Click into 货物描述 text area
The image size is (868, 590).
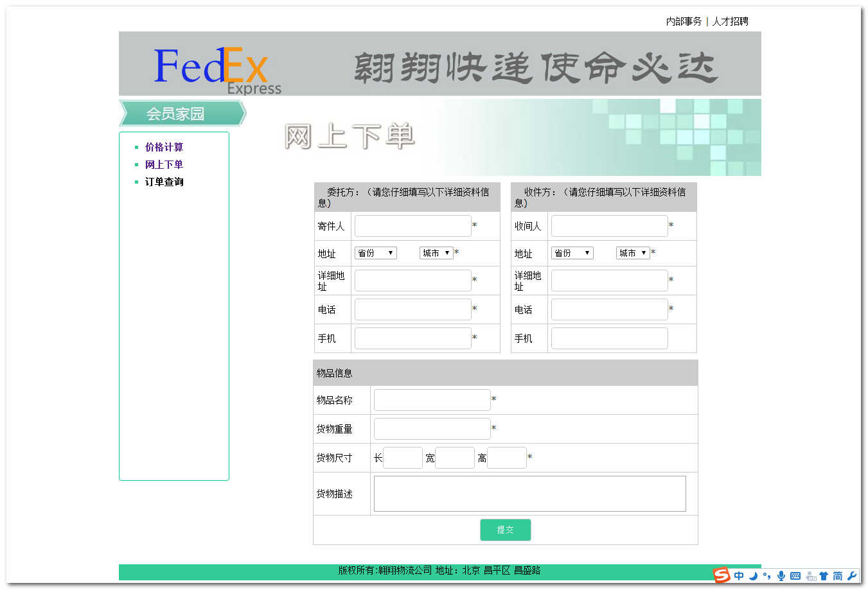point(530,494)
